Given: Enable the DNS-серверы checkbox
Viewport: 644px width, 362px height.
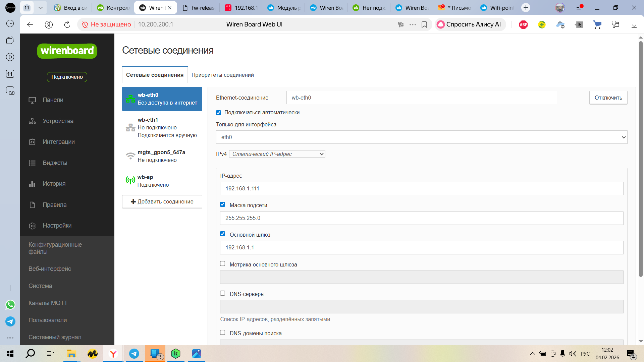Looking at the screenshot, I should pos(223,293).
